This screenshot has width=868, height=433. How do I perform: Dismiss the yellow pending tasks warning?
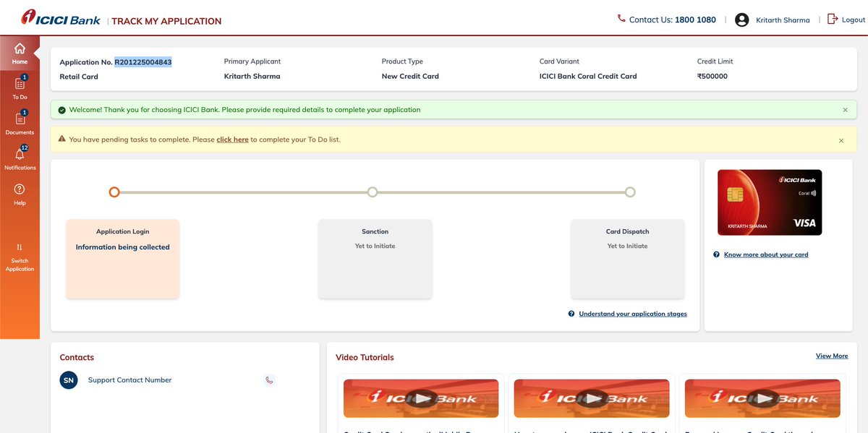click(841, 140)
